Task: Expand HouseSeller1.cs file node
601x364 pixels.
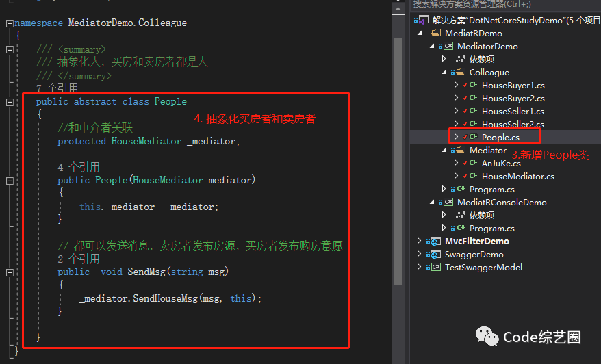Action: 456,111
